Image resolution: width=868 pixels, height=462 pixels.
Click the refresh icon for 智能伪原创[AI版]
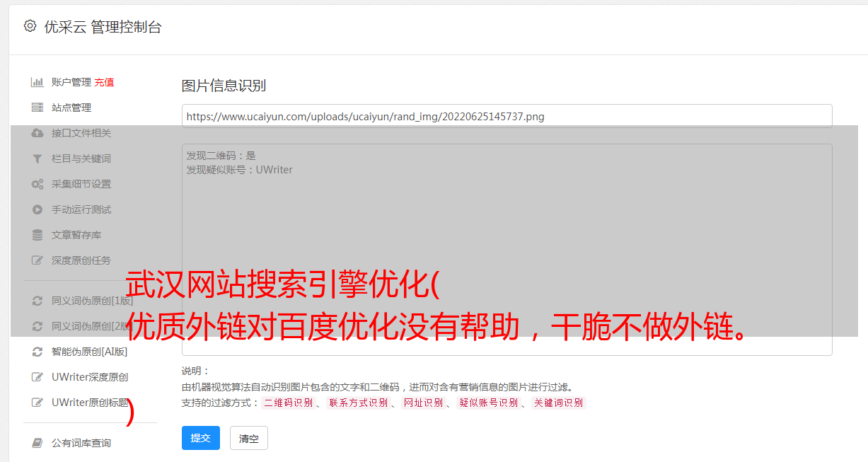tap(37, 352)
